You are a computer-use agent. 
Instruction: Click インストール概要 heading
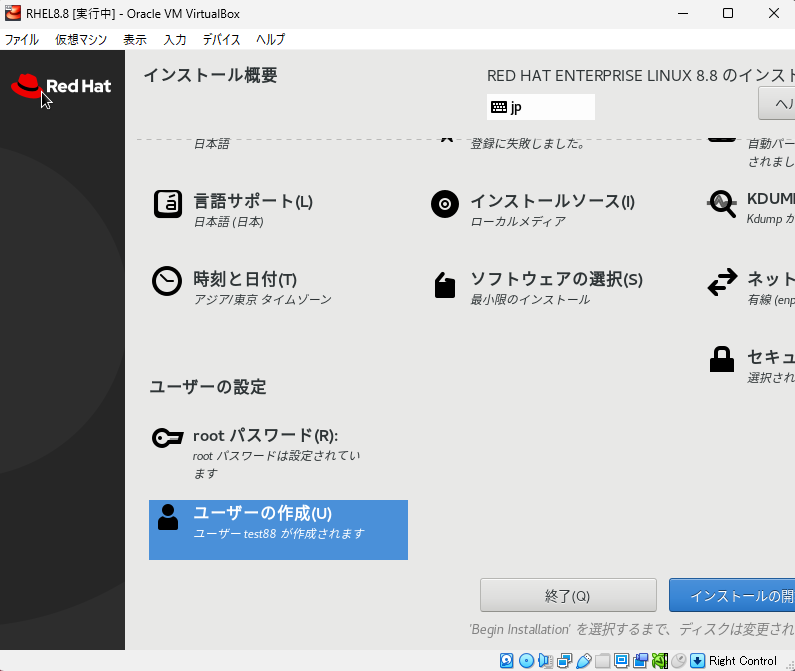tap(211, 75)
